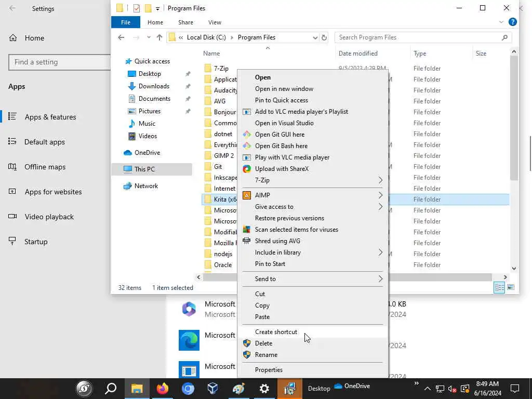
Task: Show hidden system tray icons
Action: point(428,389)
